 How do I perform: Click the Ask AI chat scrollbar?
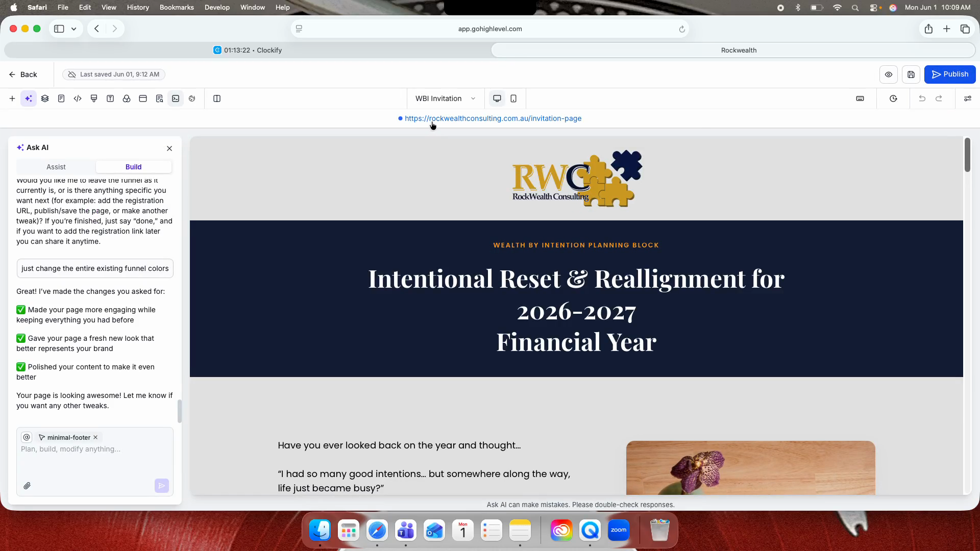click(180, 411)
